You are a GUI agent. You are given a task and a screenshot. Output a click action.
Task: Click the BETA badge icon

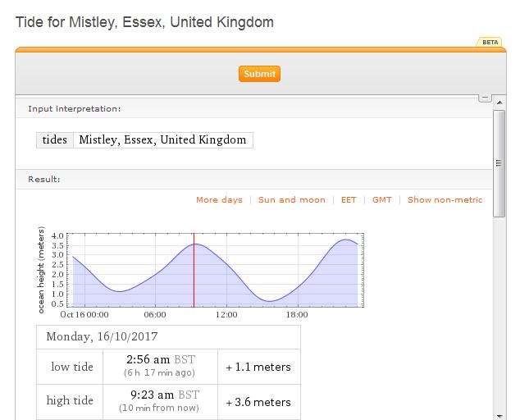point(490,42)
